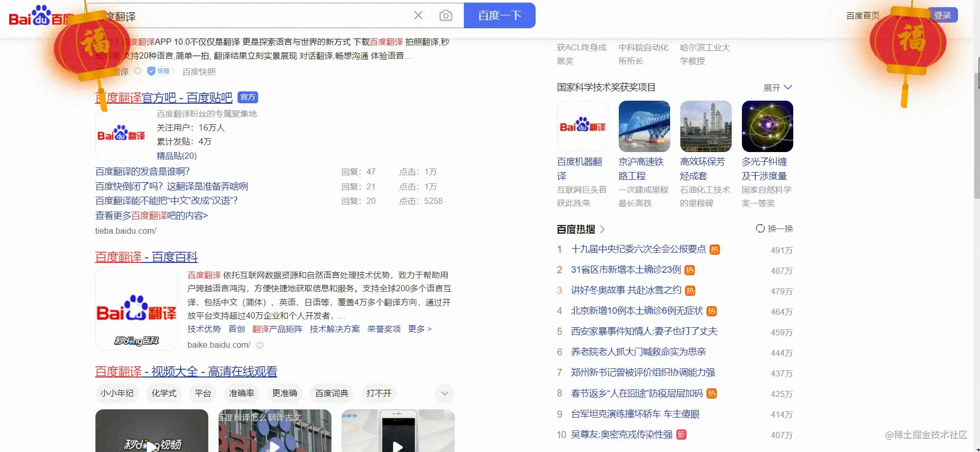Image resolution: width=980 pixels, height=452 pixels.
Task: Select the 百度词典 video filter tab
Action: 331,393
